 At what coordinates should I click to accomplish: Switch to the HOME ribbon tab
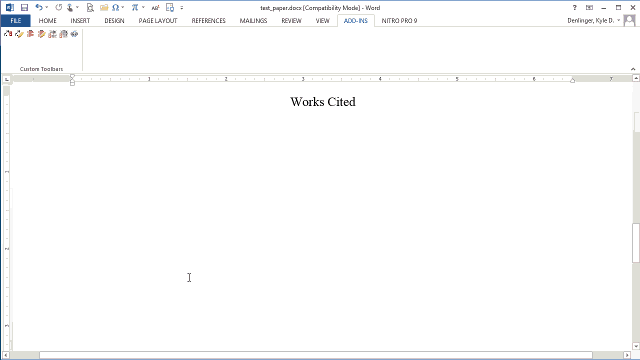(48, 20)
